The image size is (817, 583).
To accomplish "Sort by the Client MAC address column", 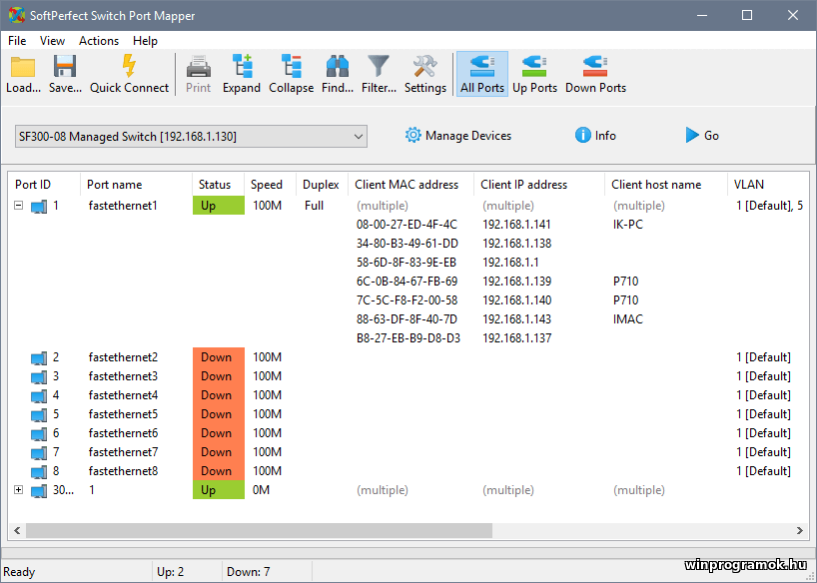I will click(407, 185).
